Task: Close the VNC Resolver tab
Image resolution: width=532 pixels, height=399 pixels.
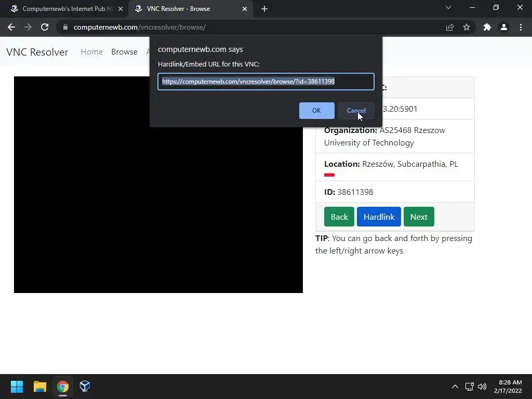Action: (245, 9)
